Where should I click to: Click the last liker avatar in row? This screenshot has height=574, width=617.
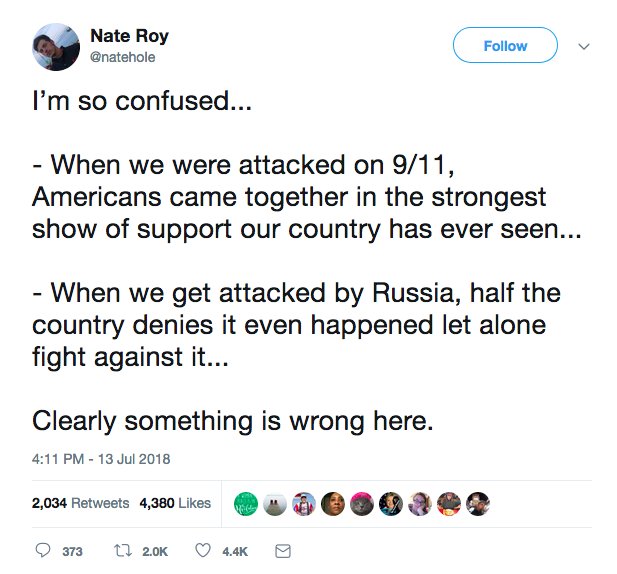click(478, 502)
